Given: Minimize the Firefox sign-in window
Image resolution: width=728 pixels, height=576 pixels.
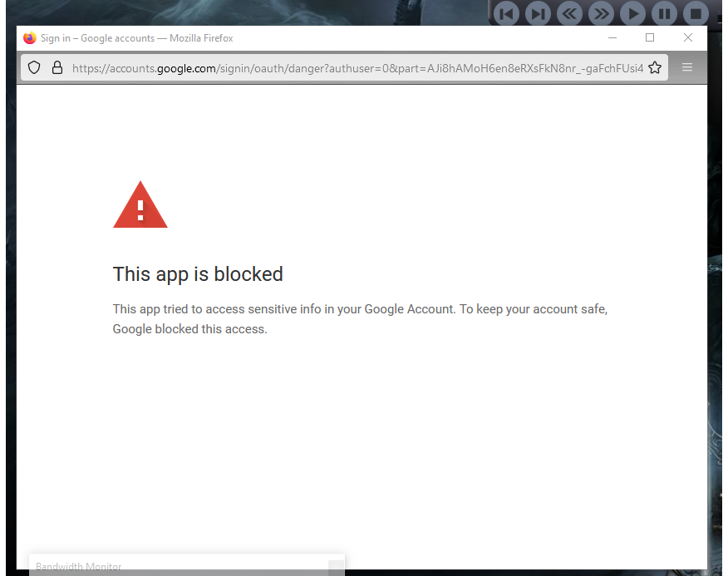Looking at the screenshot, I should point(612,38).
